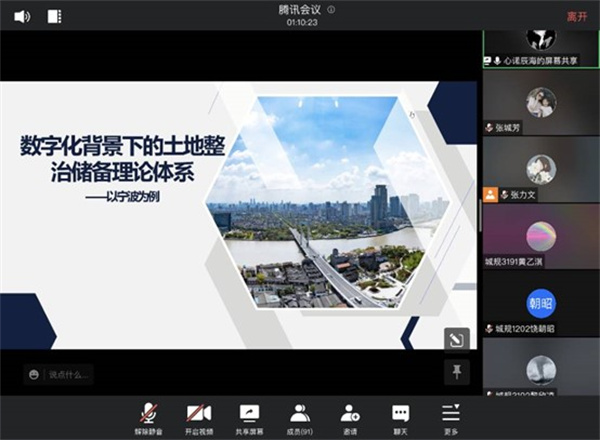Open the participants list 成员(91)
This screenshot has height=440, width=600.
tap(300, 418)
